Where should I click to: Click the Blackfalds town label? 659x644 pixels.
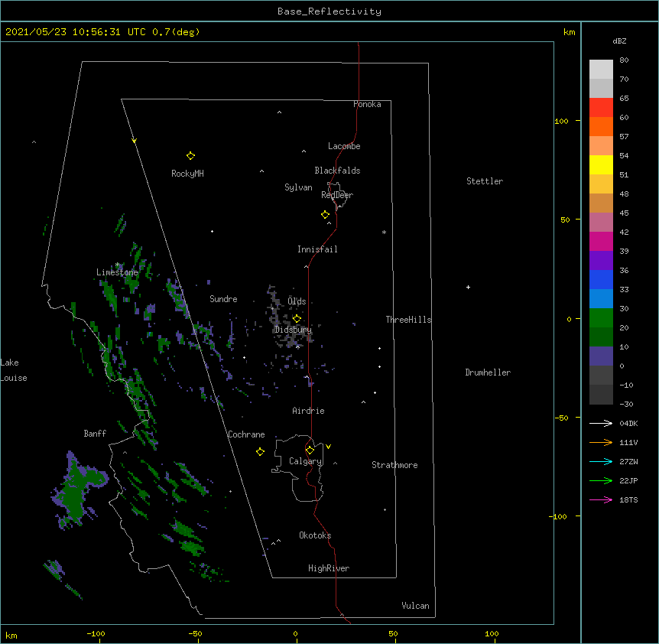coord(337,171)
